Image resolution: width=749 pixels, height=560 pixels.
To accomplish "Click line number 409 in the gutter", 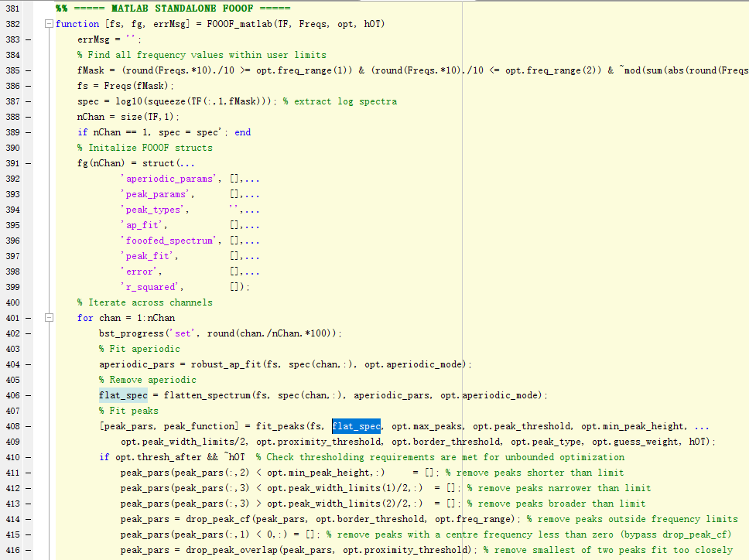I will click(x=13, y=442).
